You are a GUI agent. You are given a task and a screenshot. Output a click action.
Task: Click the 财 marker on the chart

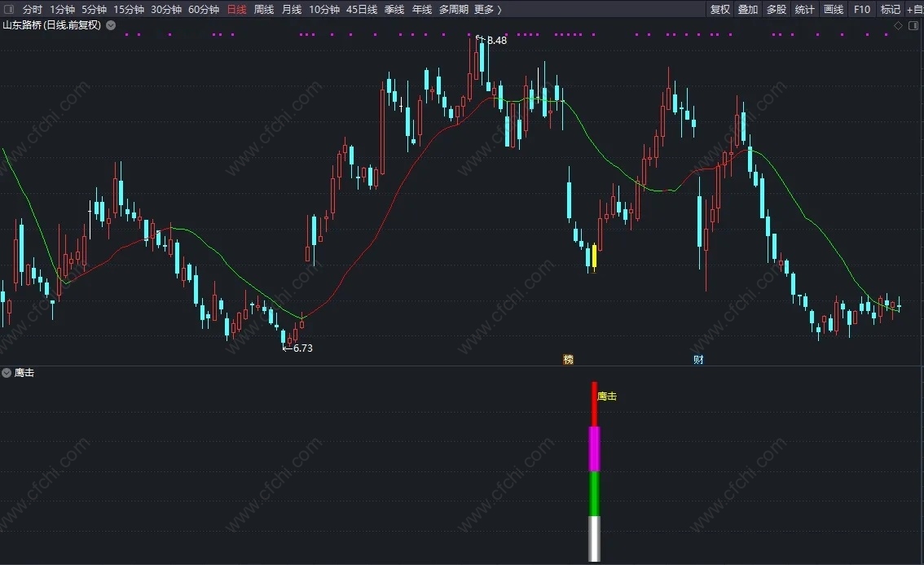698,360
